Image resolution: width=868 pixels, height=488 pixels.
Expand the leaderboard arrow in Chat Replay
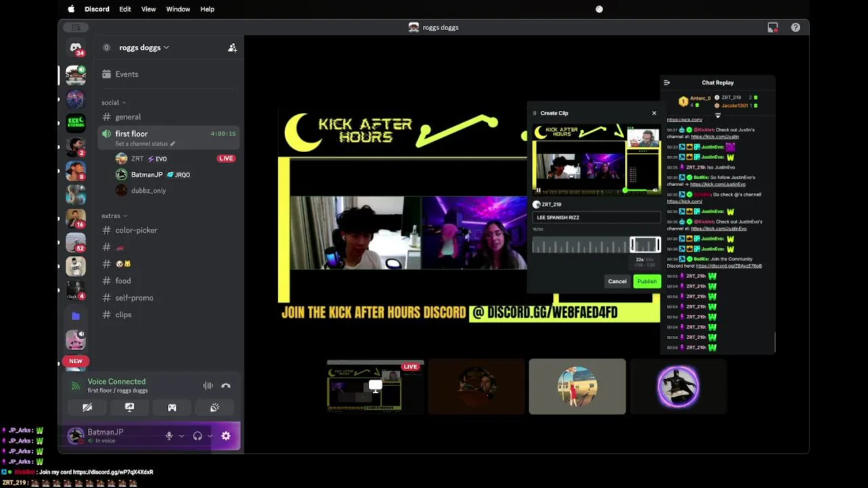pyautogui.click(x=717, y=115)
